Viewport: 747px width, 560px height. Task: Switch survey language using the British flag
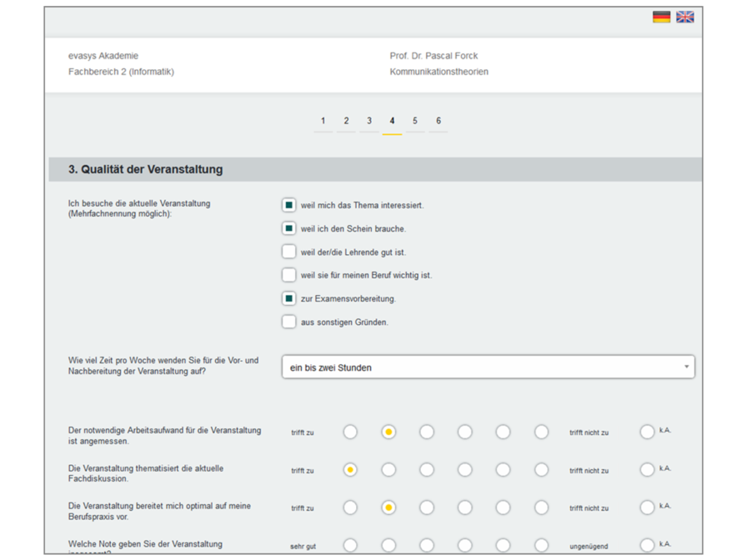684,16
